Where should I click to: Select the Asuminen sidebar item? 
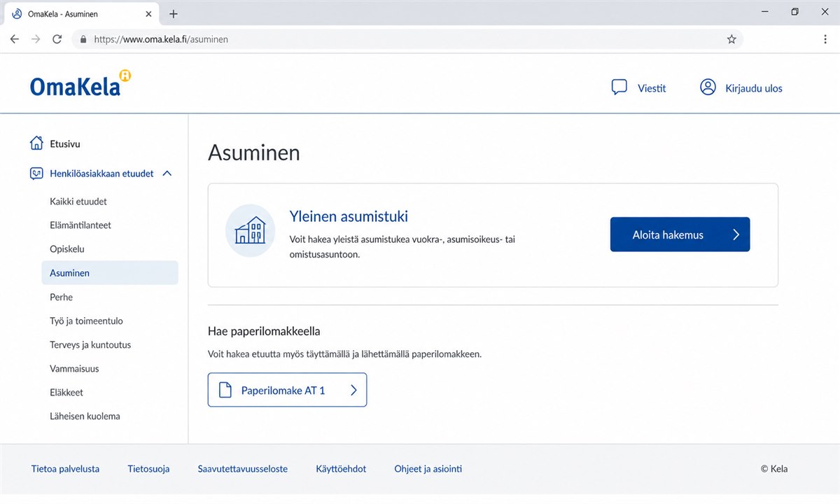click(x=110, y=273)
